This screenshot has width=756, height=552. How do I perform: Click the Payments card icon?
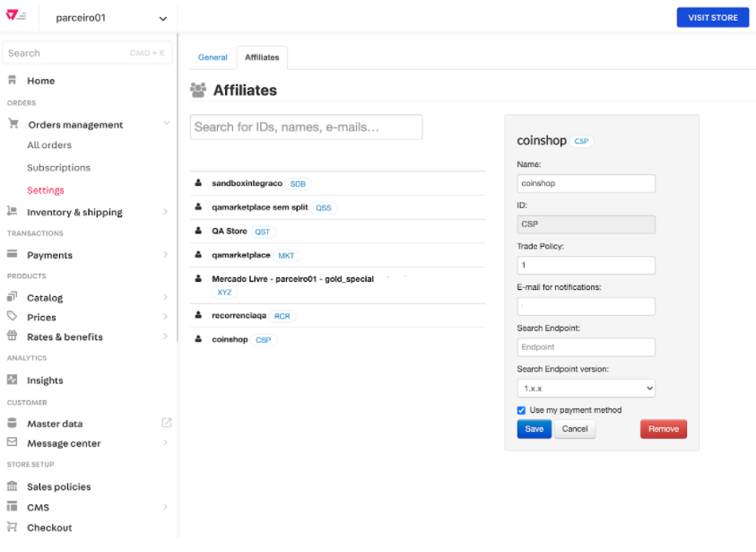click(x=13, y=255)
